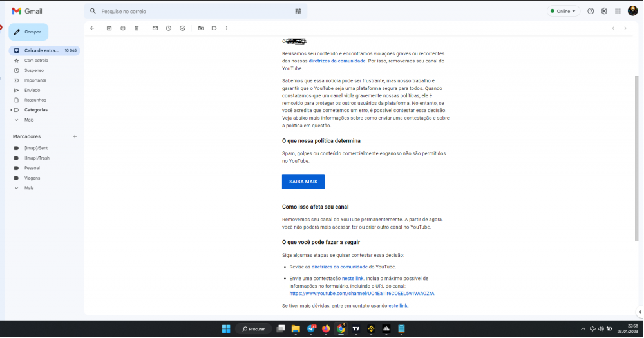Open the account profile avatar
Screen dimensions: 644x338
(632, 11)
